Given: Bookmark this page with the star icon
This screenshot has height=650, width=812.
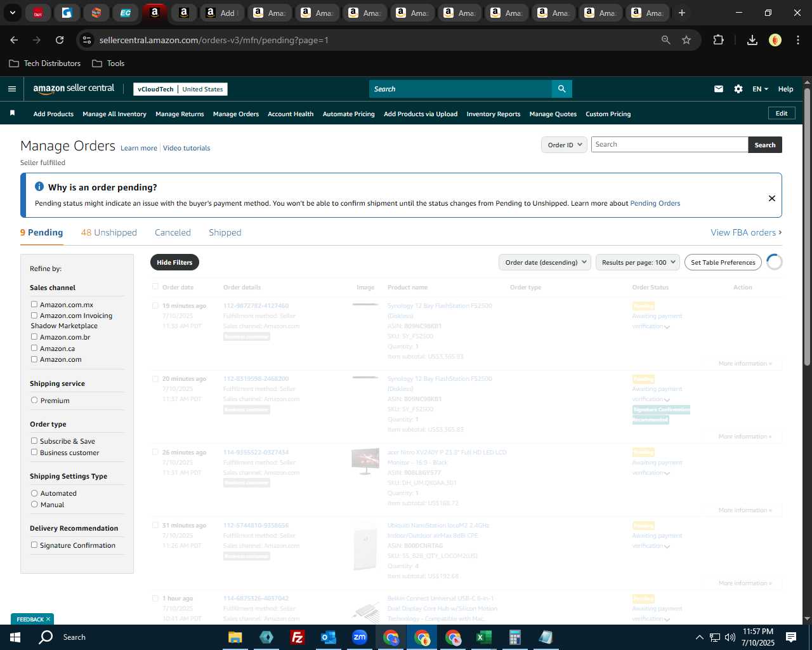Looking at the screenshot, I should click(686, 40).
